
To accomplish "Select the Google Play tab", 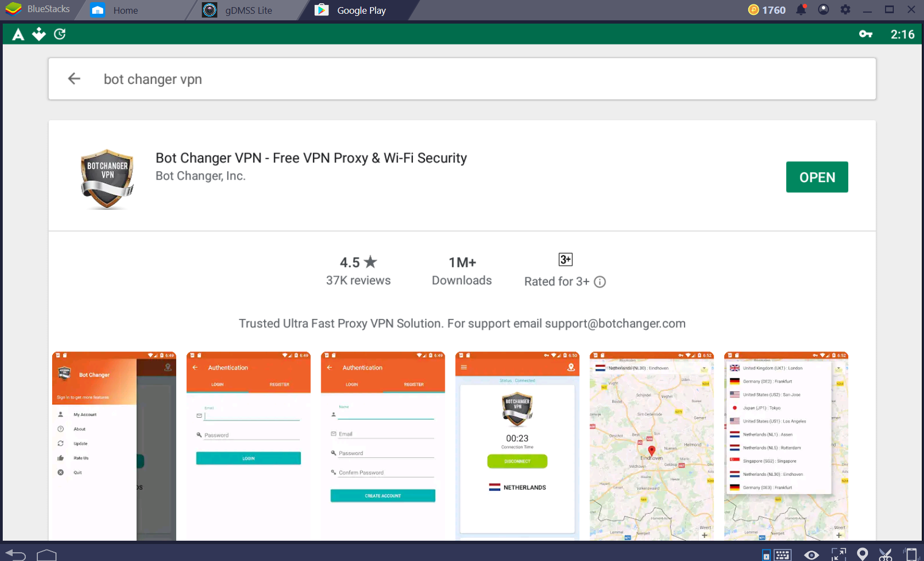I will coord(350,10).
